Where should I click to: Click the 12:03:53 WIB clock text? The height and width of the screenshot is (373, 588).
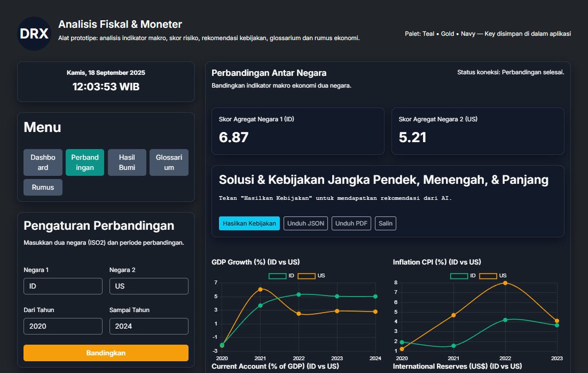pos(106,87)
